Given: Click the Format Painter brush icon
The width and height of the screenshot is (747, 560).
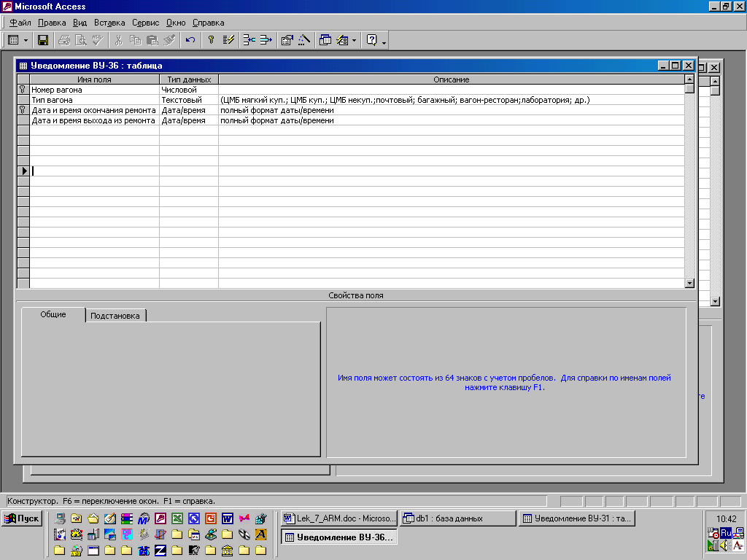Looking at the screenshot, I should coord(169,41).
